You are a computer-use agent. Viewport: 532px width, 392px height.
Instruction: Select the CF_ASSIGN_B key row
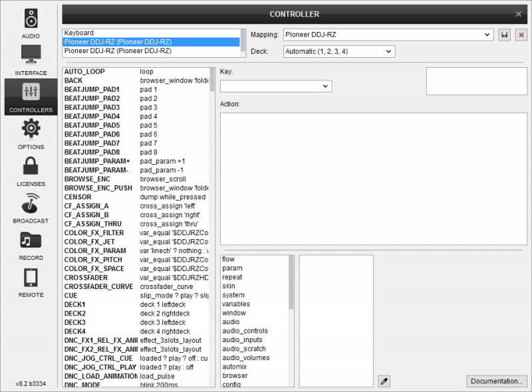136,215
